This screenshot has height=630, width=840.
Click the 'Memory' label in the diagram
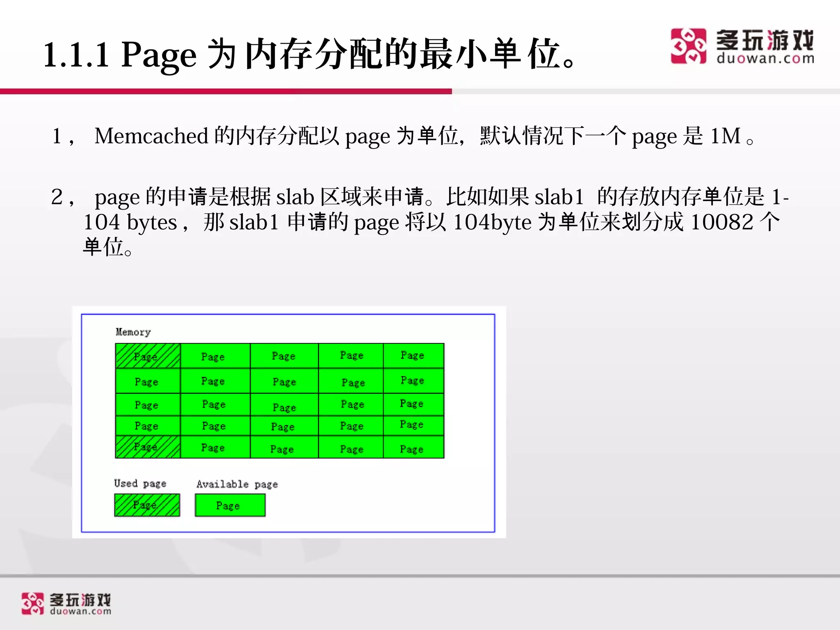(133, 332)
